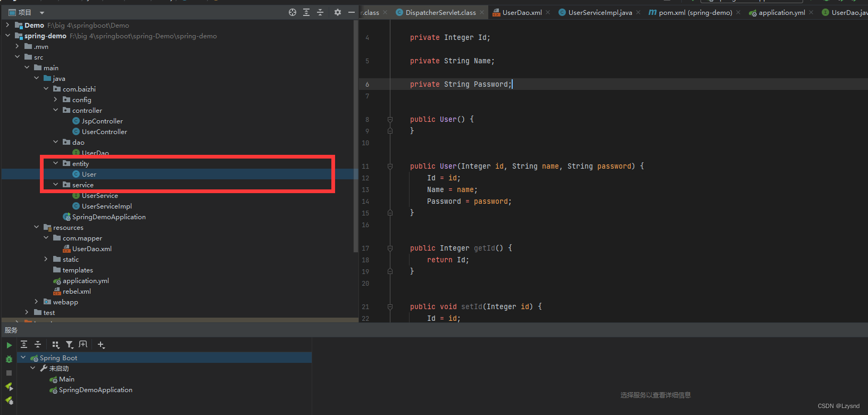The image size is (868, 415).
Task: Collapse the spring-demo project root
Action: (x=7, y=36)
